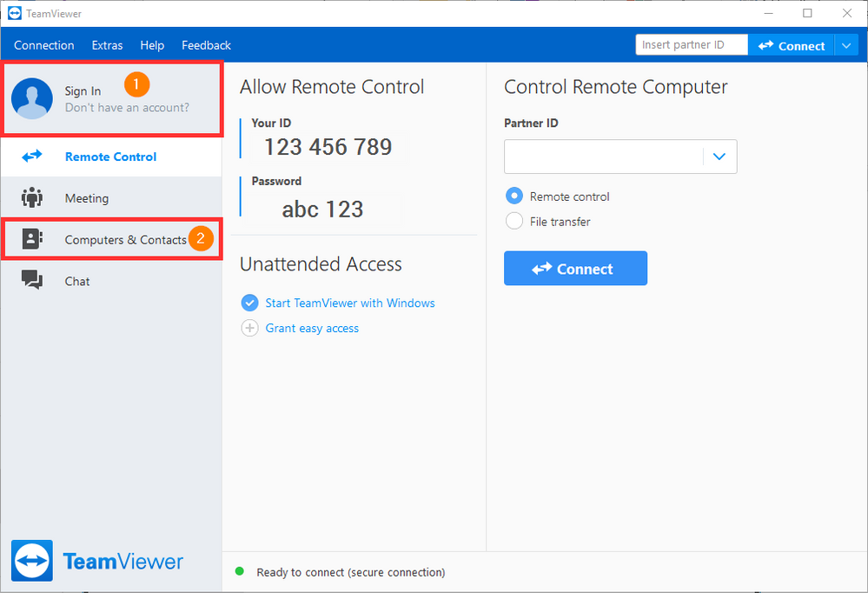868x593 pixels.
Task: Toggle the Start TeamViewer with Windows checkmark
Action: (249, 303)
